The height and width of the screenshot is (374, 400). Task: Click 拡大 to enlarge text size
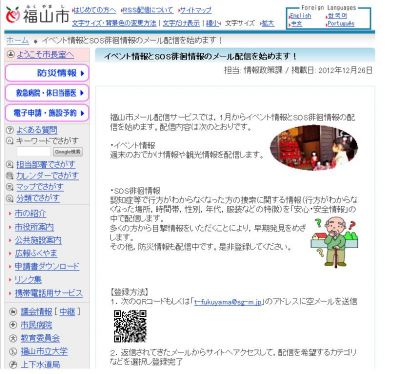[x=268, y=23]
